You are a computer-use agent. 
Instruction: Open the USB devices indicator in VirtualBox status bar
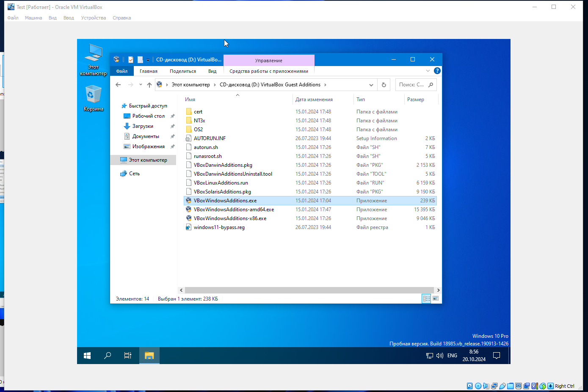pyautogui.click(x=502, y=386)
